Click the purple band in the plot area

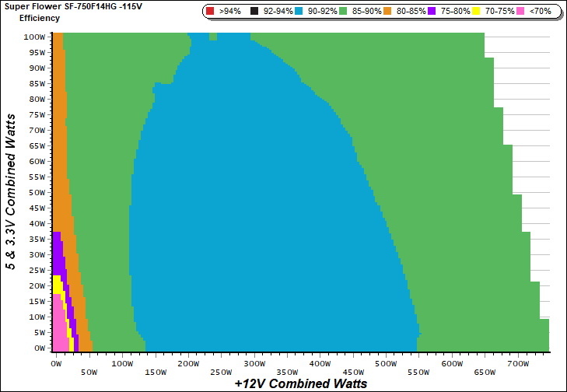[58, 249]
